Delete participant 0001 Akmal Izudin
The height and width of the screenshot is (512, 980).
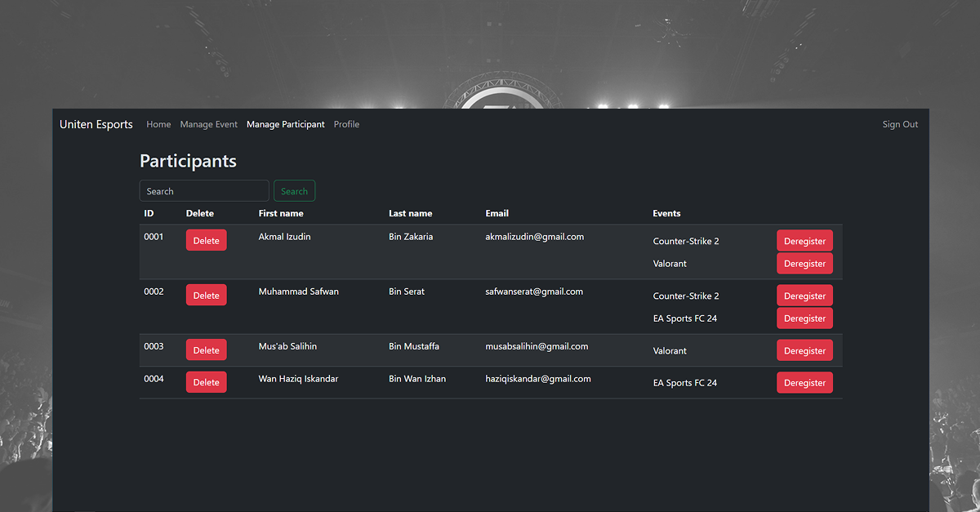coord(206,241)
